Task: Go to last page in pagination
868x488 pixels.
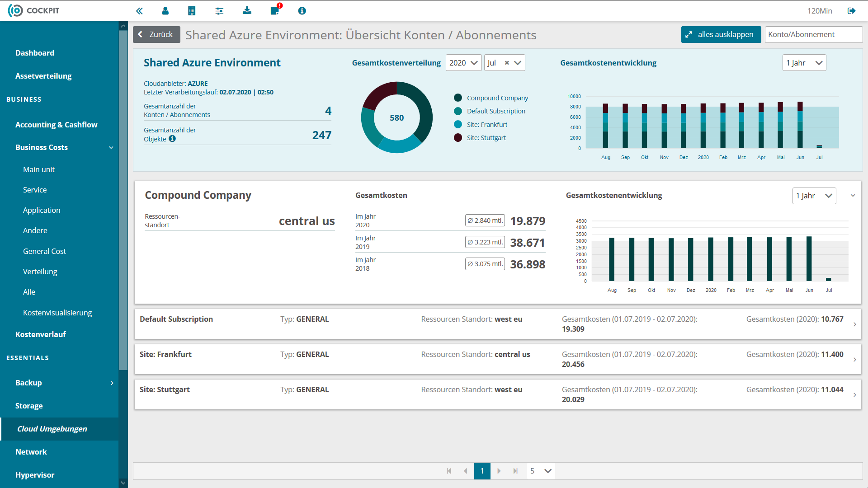Action: point(515,471)
